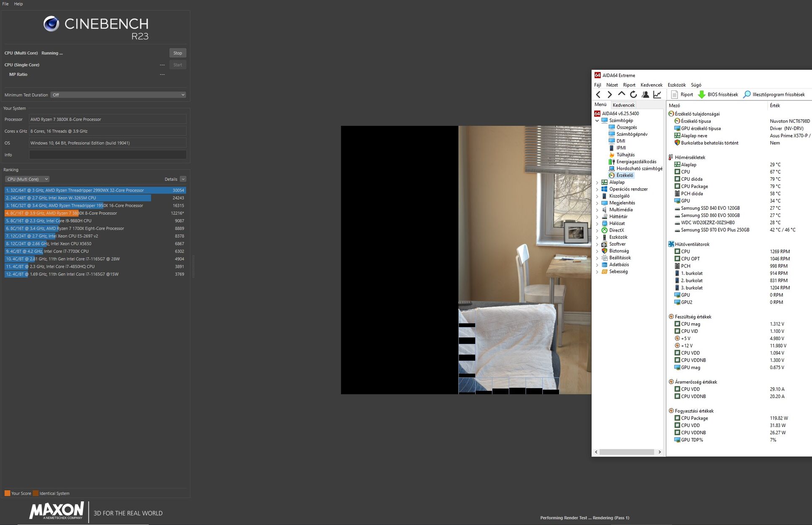
Task: Click the BIOS frissítések green arrow
Action: tap(701, 95)
